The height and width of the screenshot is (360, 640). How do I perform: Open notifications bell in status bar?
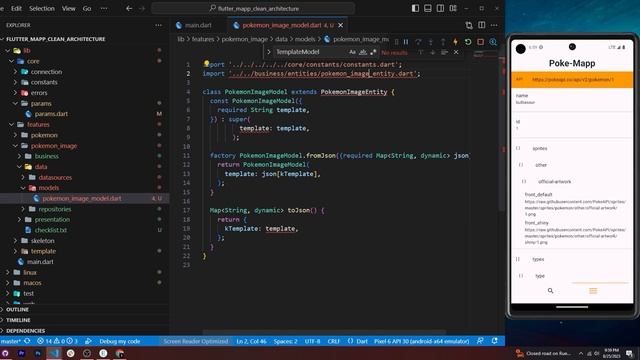495,341
